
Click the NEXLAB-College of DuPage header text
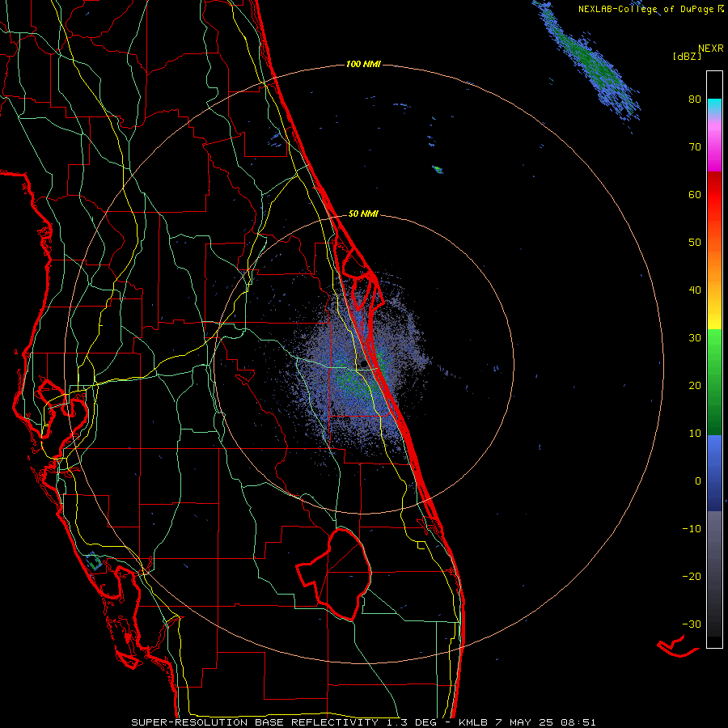pyautogui.click(x=651, y=9)
